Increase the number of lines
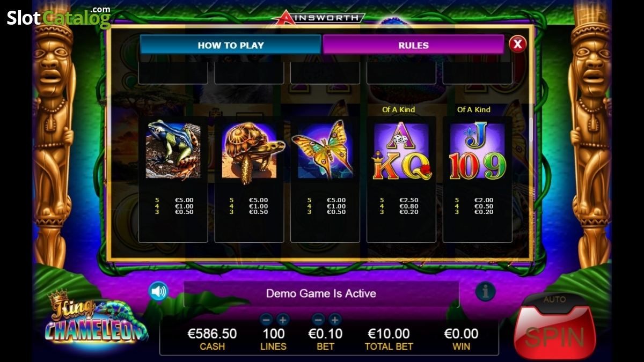The image size is (644, 362). pyautogui.click(x=283, y=320)
